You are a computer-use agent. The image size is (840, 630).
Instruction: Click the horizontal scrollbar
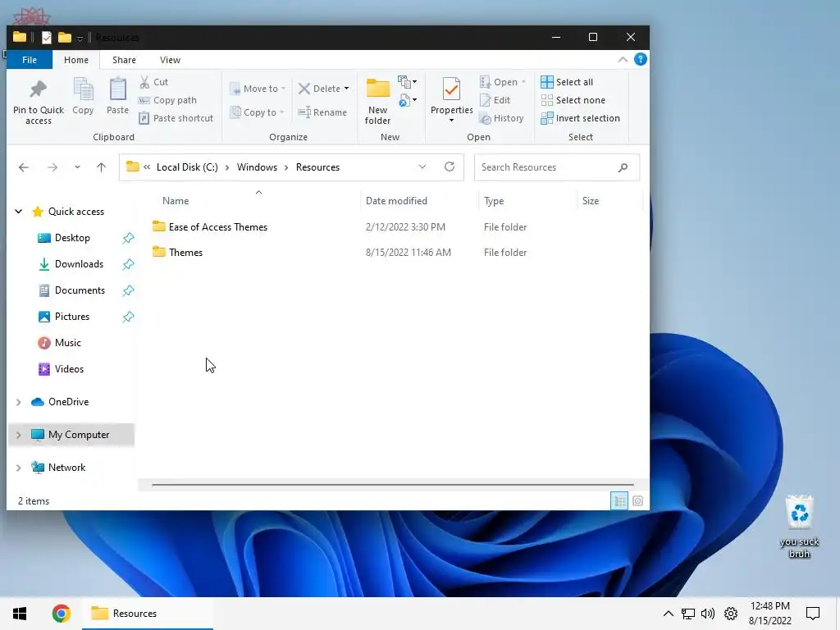coord(393,484)
